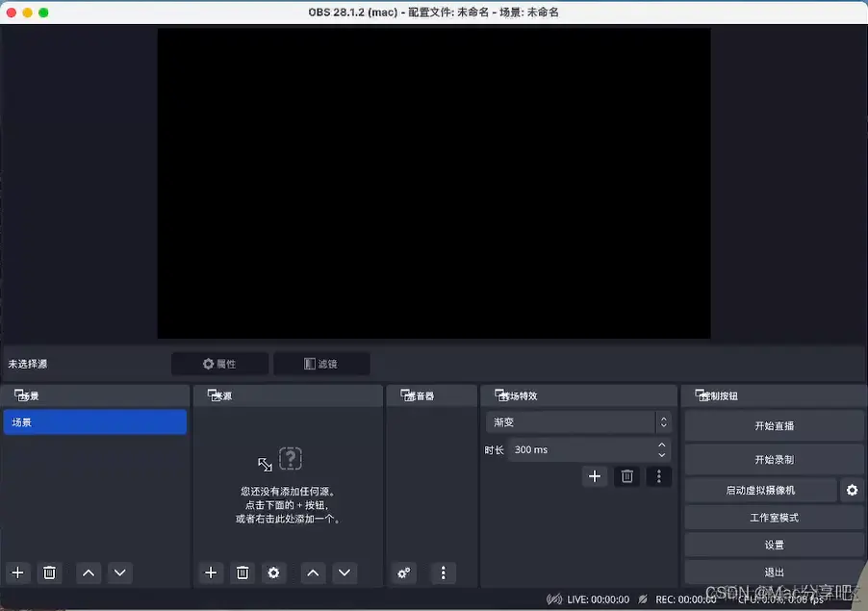Image resolution: width=868 pixels, height=611 pixels.
Task: Open the audio mixer three-dot menu
Action: [443, 573]
